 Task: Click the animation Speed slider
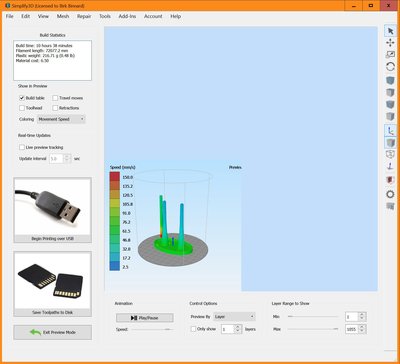point(153,329)
